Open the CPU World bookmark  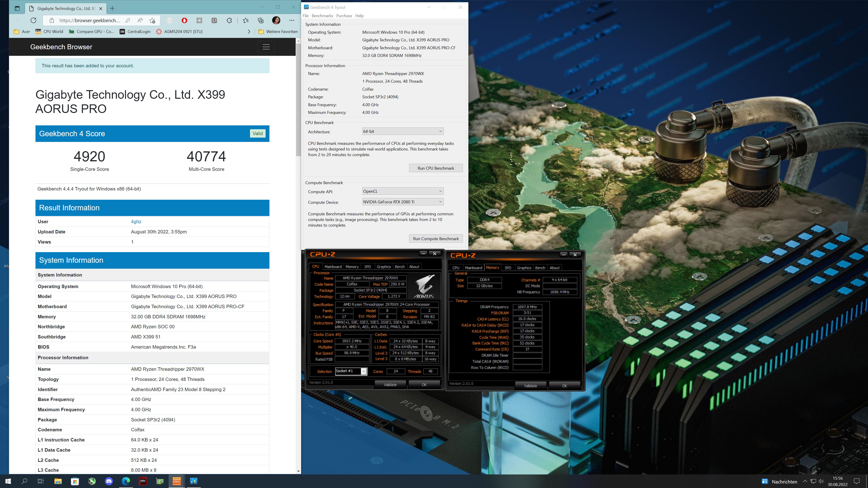pos(49,32)
